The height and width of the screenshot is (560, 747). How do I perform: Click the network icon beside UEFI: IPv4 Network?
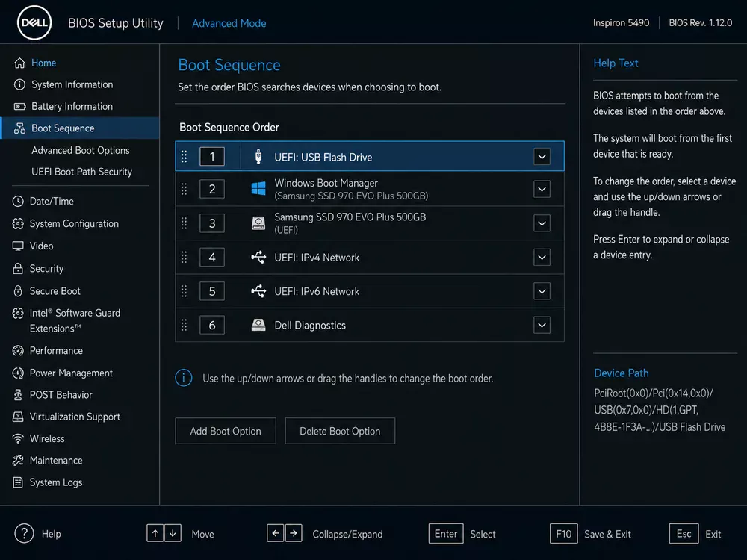(x=258, y=257)
